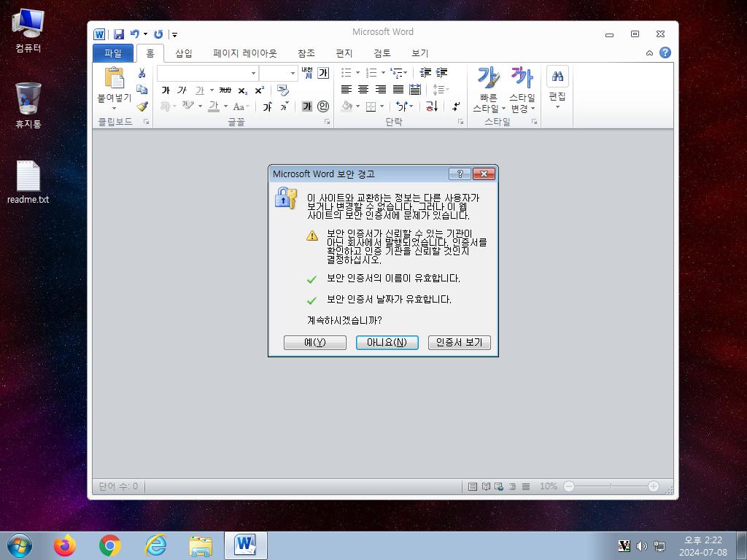Center align text
Image resolution: width=747 pixels, height=560 pixels.
pyautogui.click(x=363, y=89)
